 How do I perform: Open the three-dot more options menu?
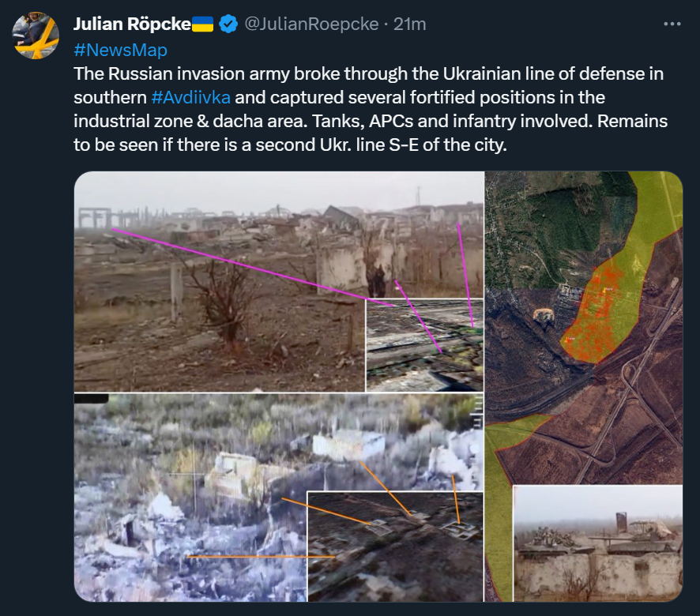(x=672, y=24)
